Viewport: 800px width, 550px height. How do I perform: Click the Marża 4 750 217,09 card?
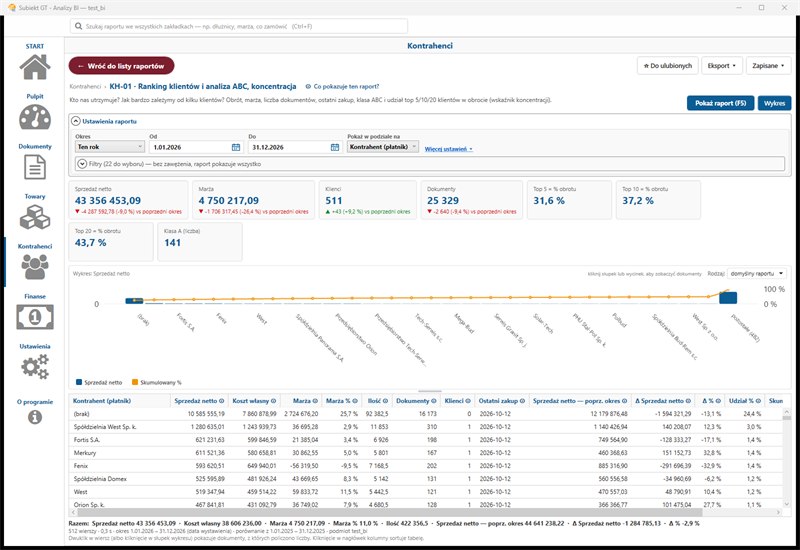(x=254, y=200)
